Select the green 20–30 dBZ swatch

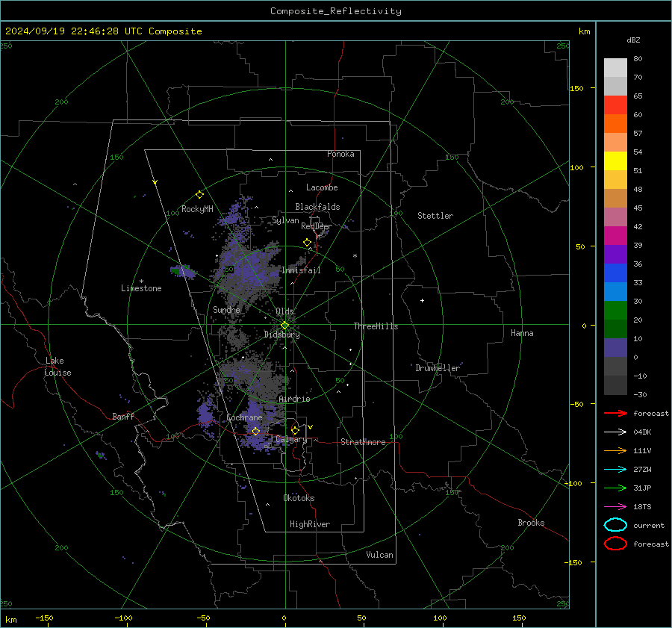[615, 311]
